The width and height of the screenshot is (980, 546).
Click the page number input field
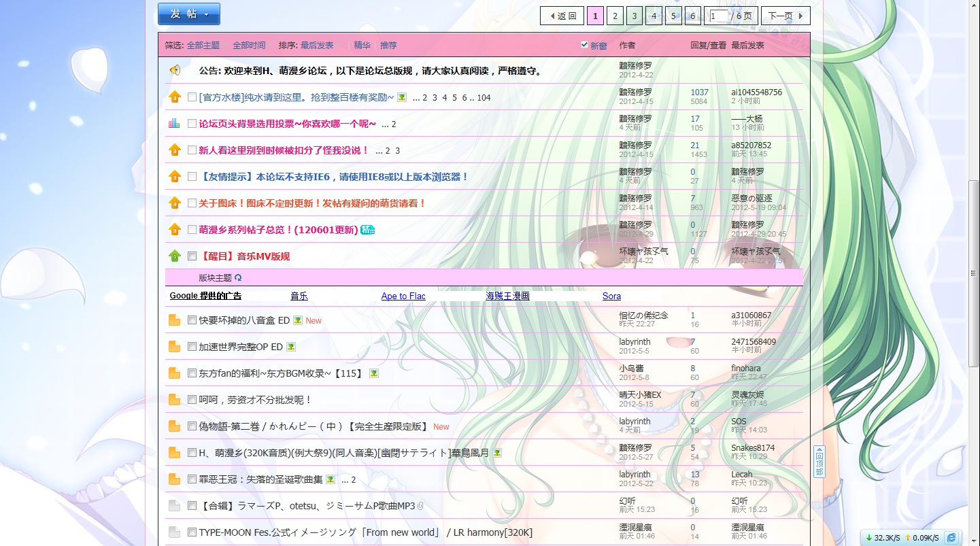(x=717, y=16)
